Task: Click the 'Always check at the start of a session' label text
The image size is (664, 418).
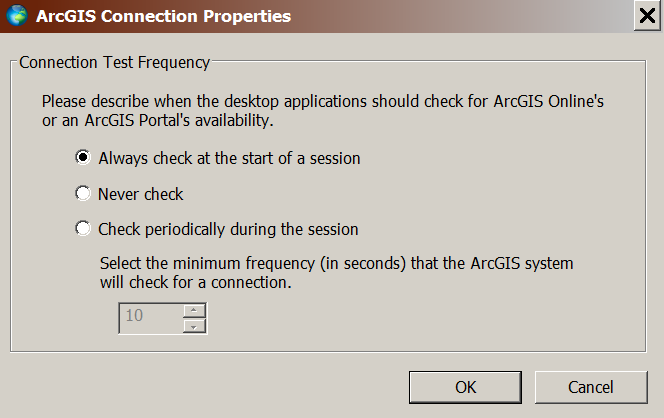Action: (x=229, y=158)
